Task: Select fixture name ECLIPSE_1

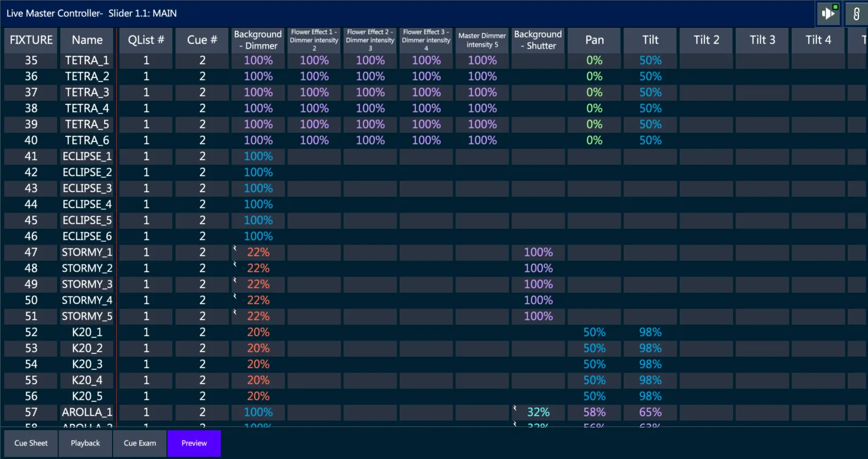Action: point(87,156)
